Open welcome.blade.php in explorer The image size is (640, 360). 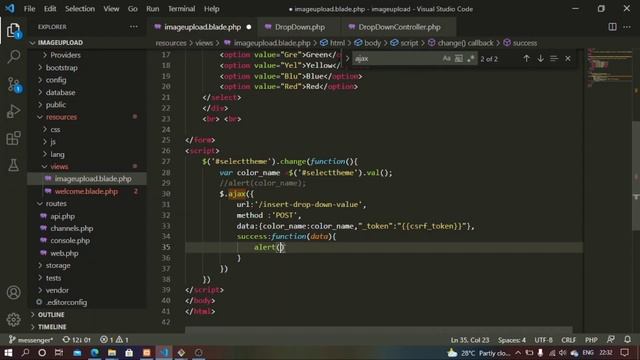pyautogui.click(x=86, y=191)
